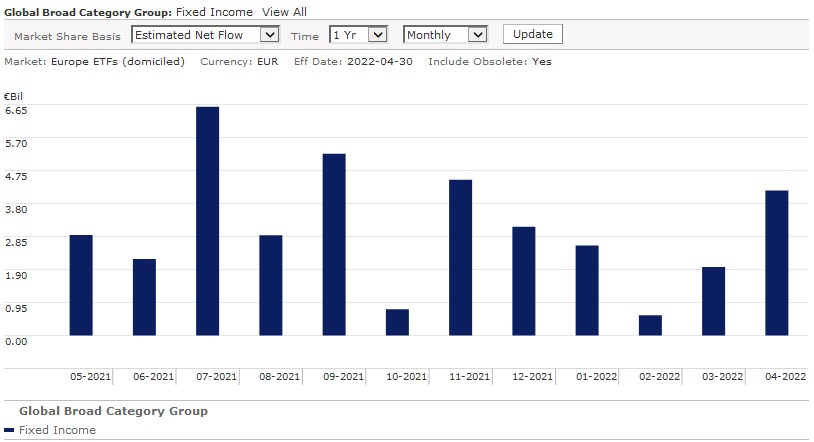Follow the View All link
The image size is (814, 442).
(284, 12)
